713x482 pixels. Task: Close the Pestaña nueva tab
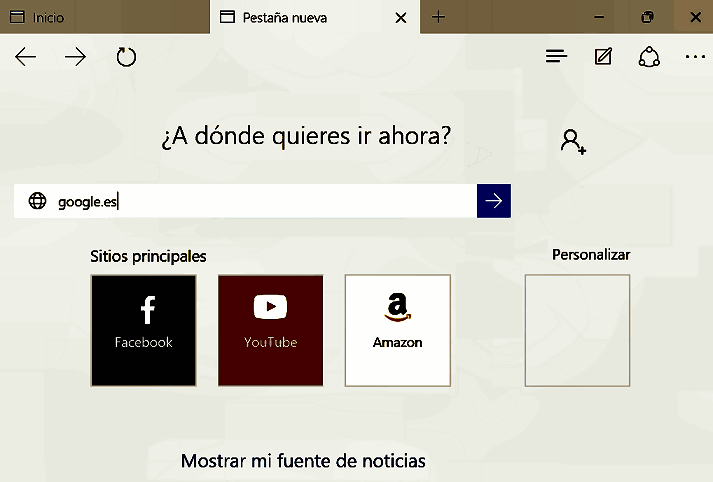(x=401, y=18)
